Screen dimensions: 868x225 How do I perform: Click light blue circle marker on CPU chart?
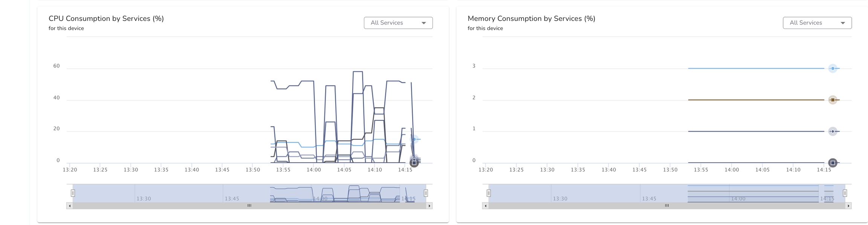414,139
